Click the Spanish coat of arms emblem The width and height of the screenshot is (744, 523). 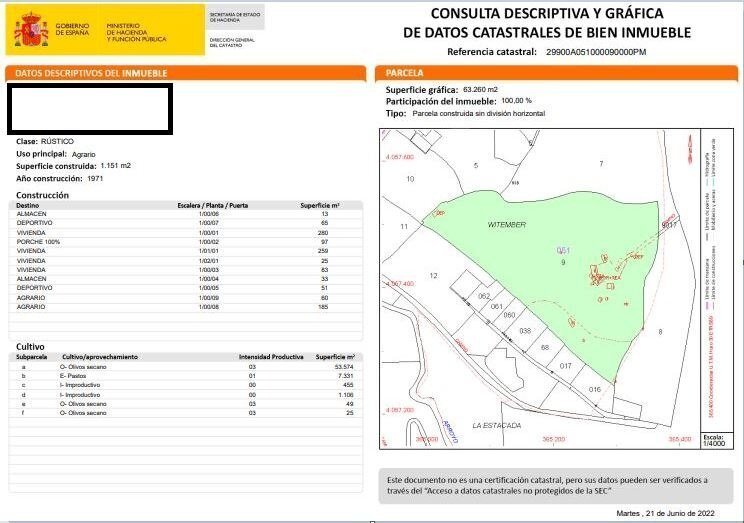pos(30,30)
